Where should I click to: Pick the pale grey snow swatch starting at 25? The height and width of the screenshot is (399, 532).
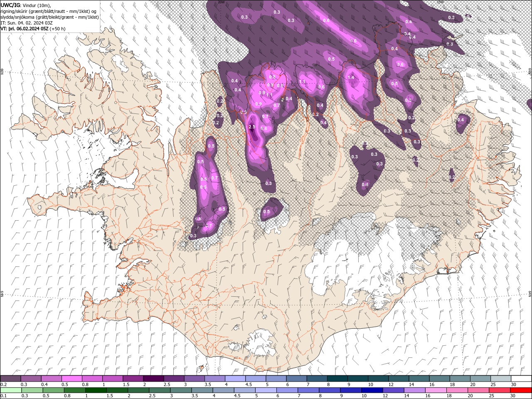[500, 379]
